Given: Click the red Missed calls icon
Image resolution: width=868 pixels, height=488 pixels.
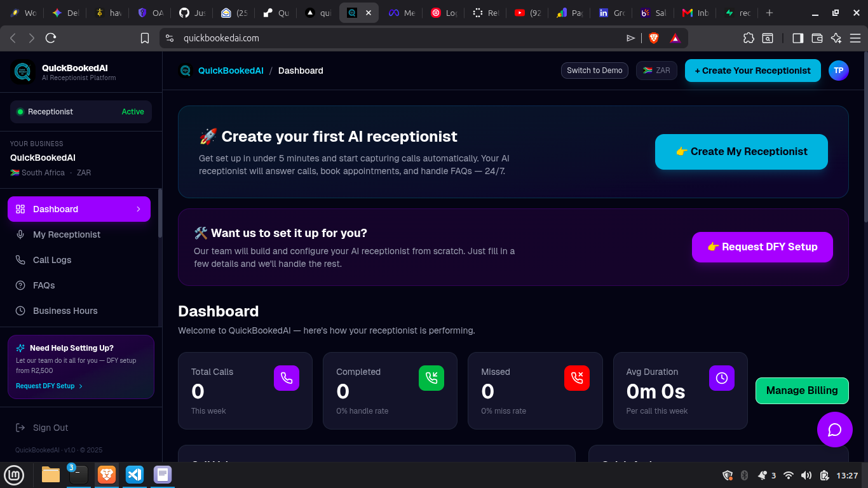Looking at the screenshot, I should pos(577,378).
